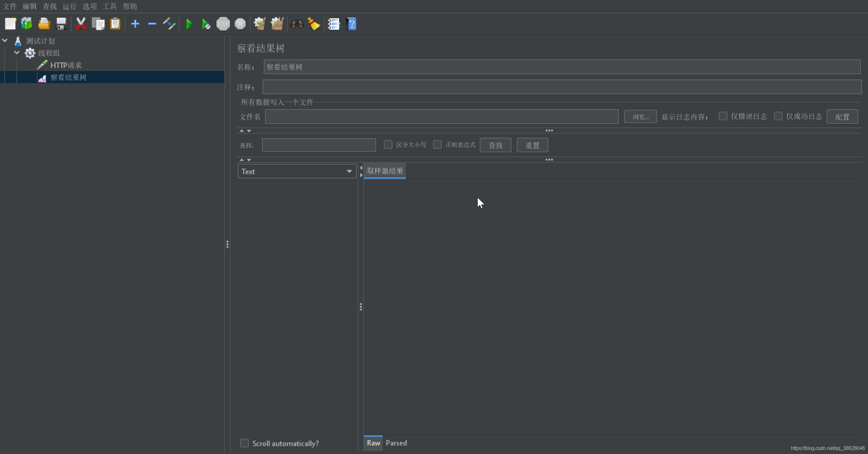Click the 浏览 browse file button
Image resolution: width=868 pixels, height=454 pixels.
tap(639, 117)
